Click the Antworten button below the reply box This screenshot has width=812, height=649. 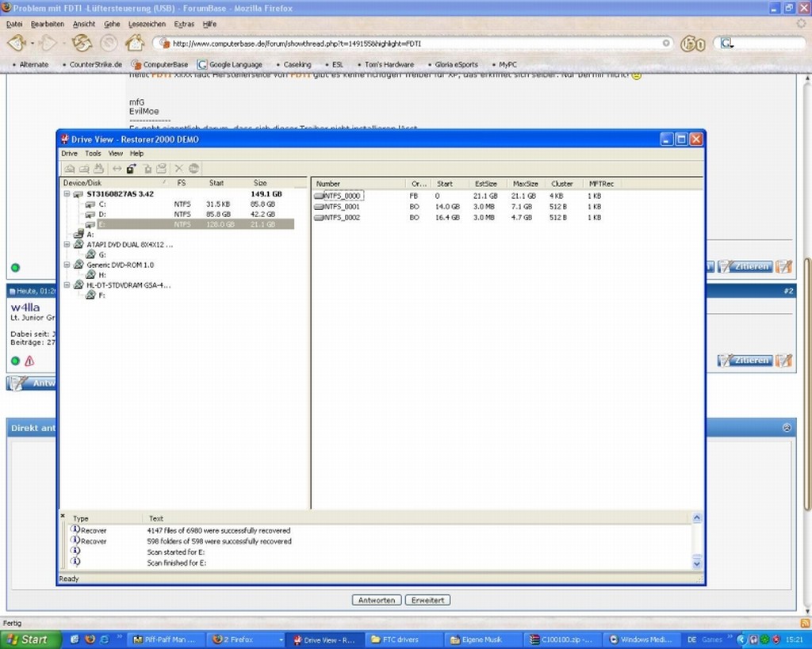click(x=377, y=601)
